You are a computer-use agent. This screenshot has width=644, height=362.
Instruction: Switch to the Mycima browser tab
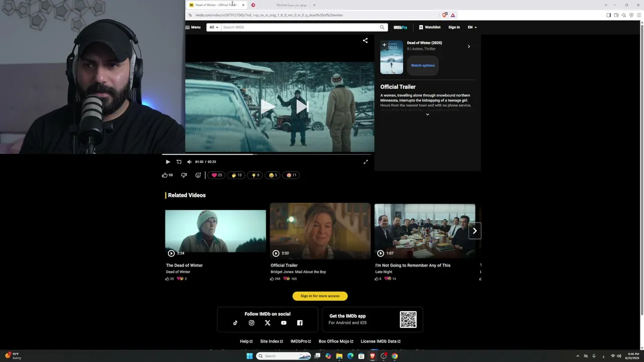279,5
